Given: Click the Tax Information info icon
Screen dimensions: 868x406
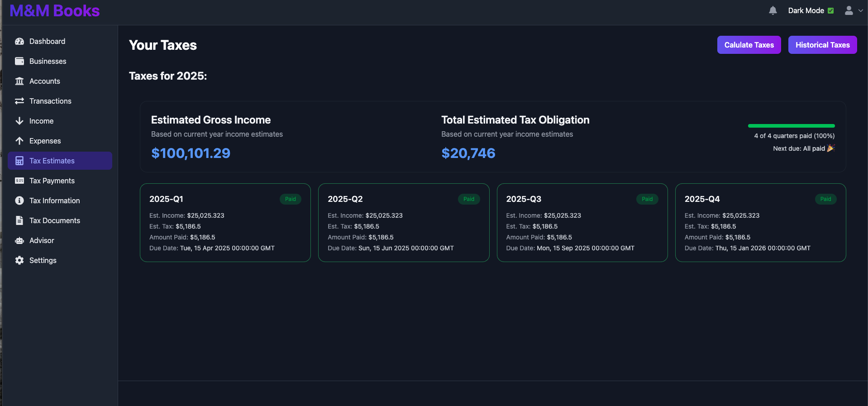Looking at the screenshot, I should tap(19, 201).
